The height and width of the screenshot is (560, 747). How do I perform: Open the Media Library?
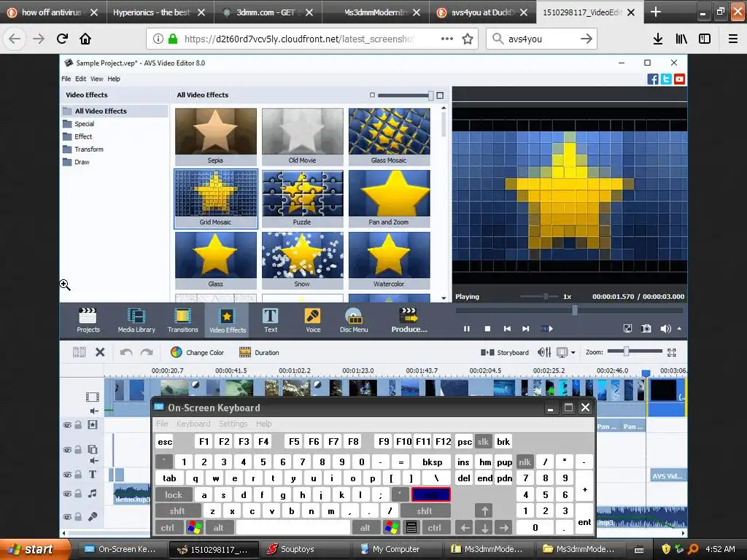coord(136,320)
